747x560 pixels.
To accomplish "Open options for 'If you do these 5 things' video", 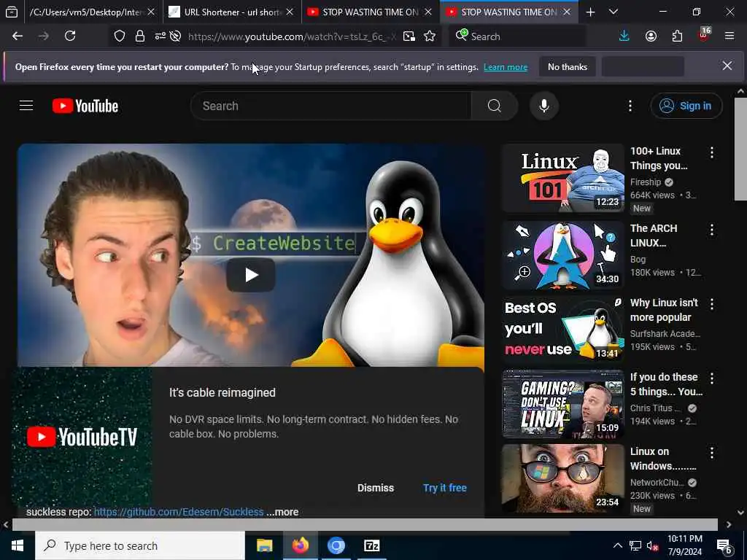I will point(712,378).
